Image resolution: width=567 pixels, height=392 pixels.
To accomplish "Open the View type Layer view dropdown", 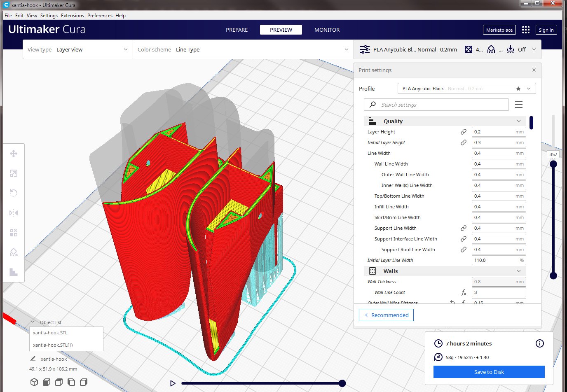I will (78, 49).
